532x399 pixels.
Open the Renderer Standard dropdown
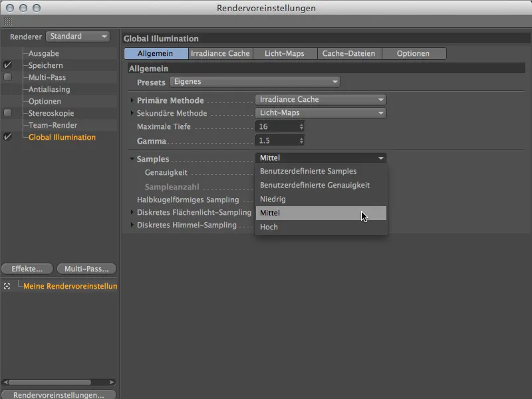click(78, 37)
